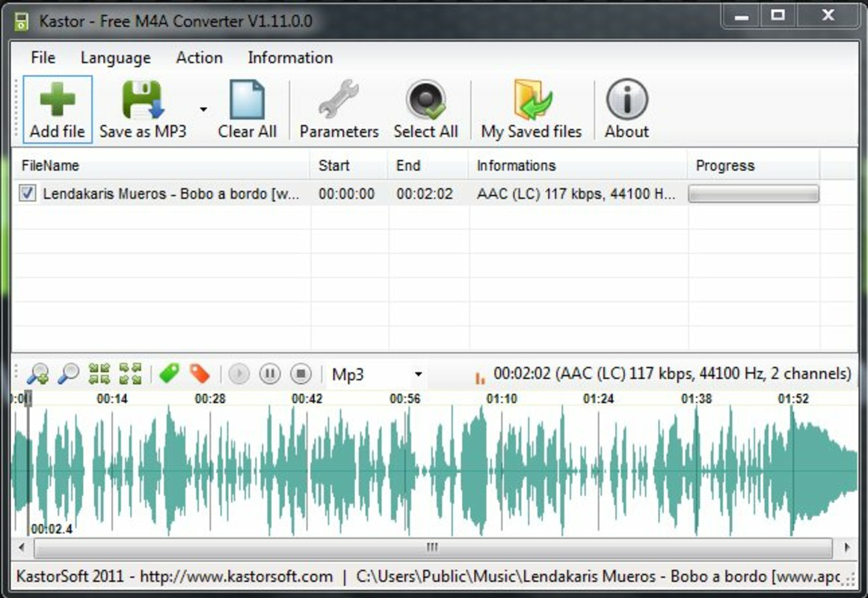Click the waveform horizontal scrollbar thumb

click(x=433, y=548)
